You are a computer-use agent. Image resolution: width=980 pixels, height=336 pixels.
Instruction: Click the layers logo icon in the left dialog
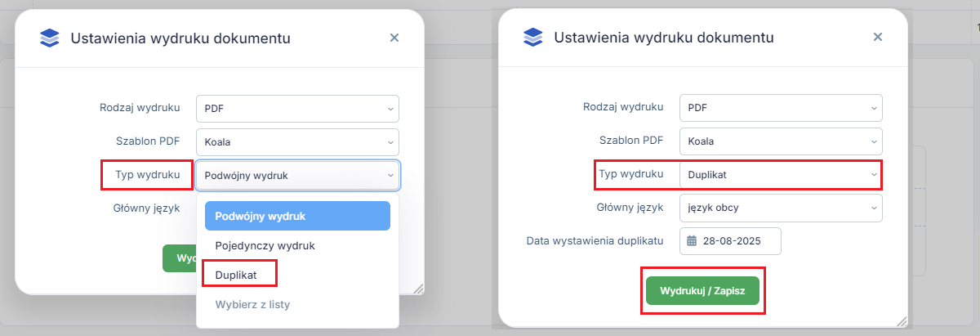(x=50, y=38)
